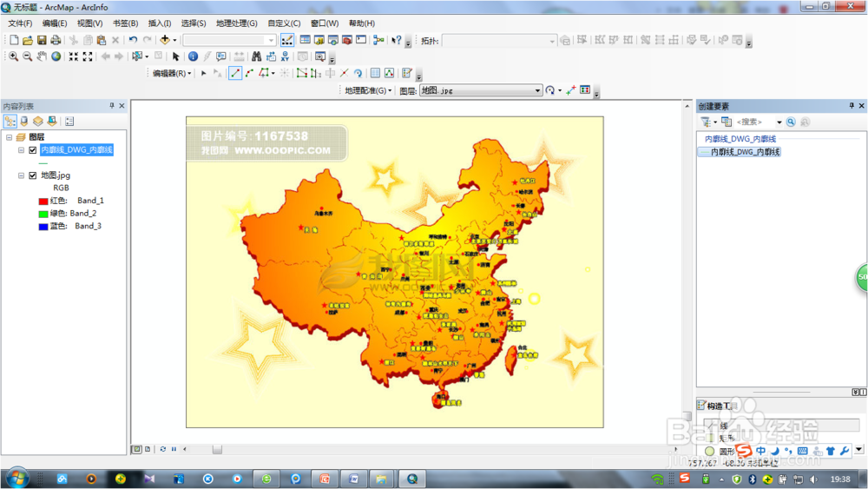The width and height of the screenshot is (868, 489).
Task: Collapse the 内廓线_DWG_内廓线 layer legend
Action: click(x=21, y=150)
